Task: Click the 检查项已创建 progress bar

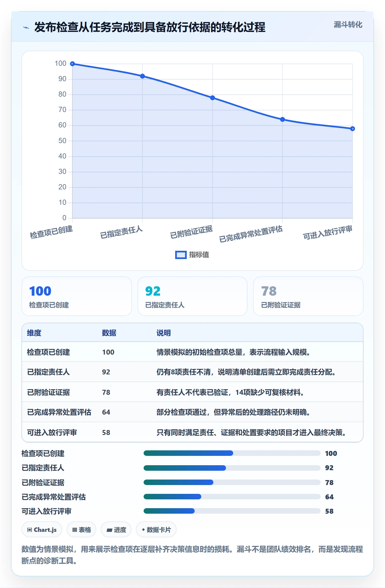Action: coord(232,453)
